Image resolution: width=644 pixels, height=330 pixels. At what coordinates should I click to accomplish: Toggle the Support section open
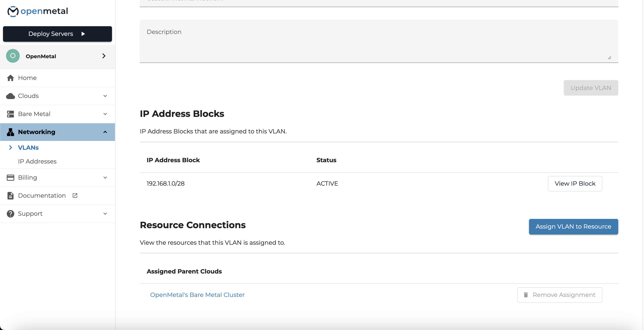point(57,214)
